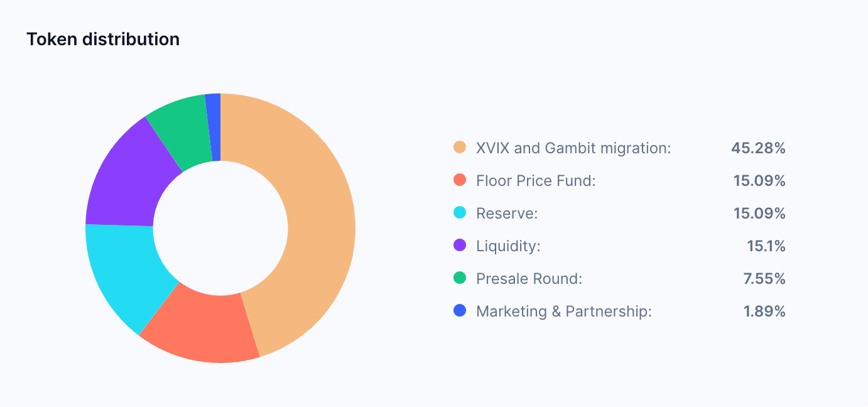868x407 pixels.
Task: Click the orange legend dot for XVIX migration
Action: [x=460, y=148]
